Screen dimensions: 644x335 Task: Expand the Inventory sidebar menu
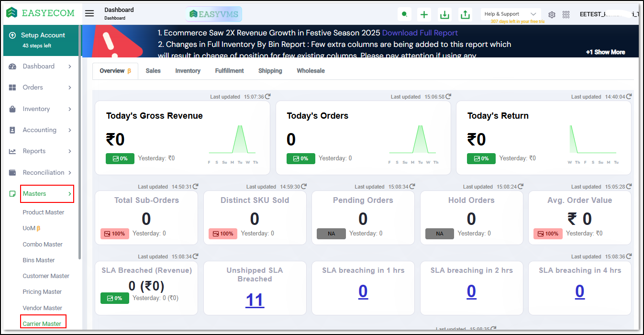pyautogui.click(x=40, y=109)
